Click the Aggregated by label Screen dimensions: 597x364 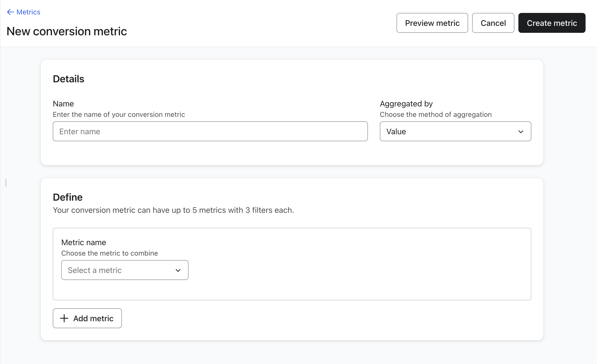[x=406, y=104]
